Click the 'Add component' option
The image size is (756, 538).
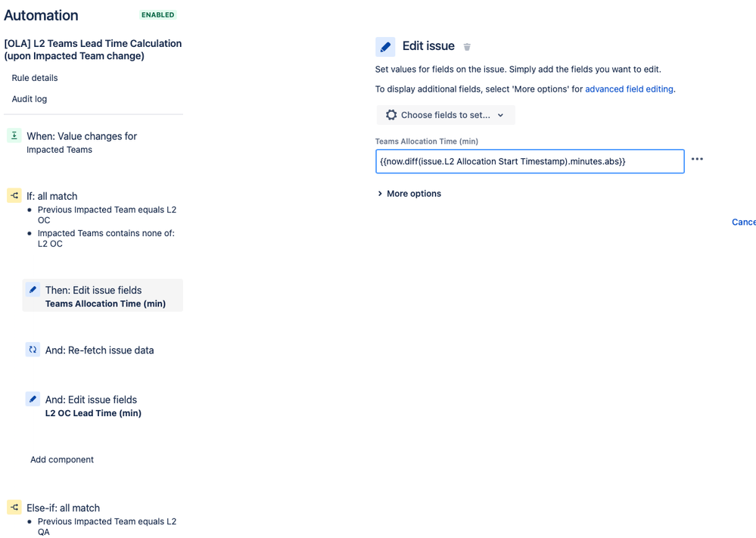61,459
